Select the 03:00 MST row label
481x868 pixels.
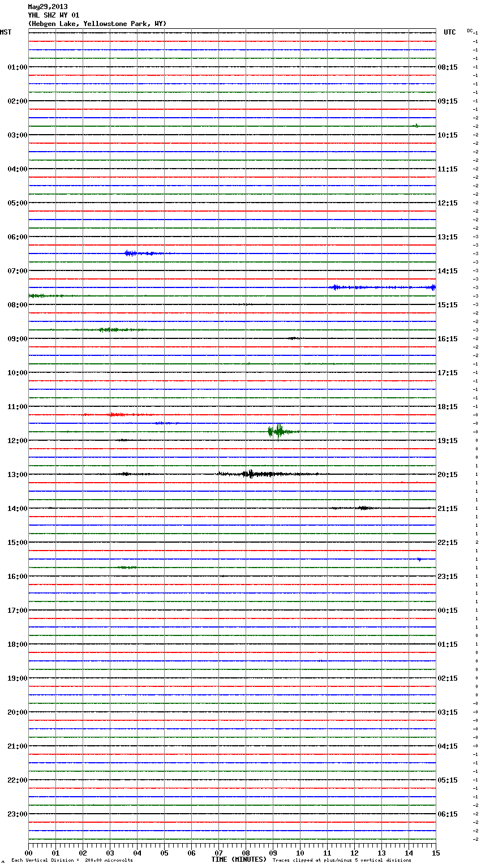(18, 135)
